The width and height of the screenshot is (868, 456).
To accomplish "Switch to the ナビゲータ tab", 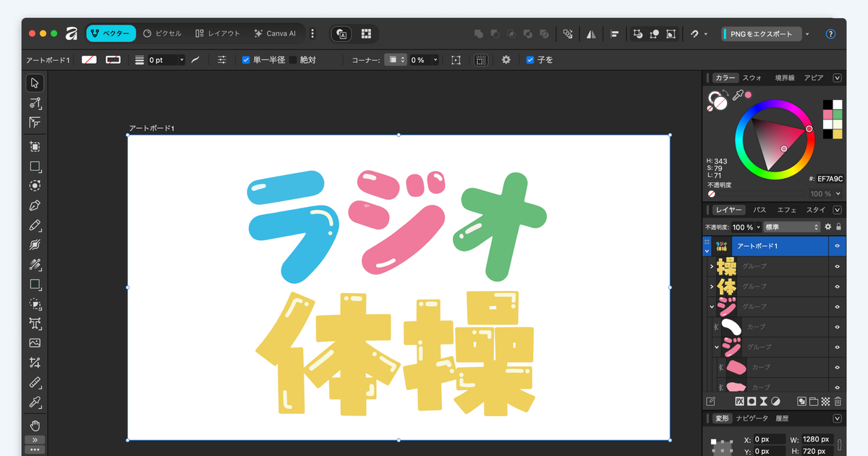I will coord(752,418).
